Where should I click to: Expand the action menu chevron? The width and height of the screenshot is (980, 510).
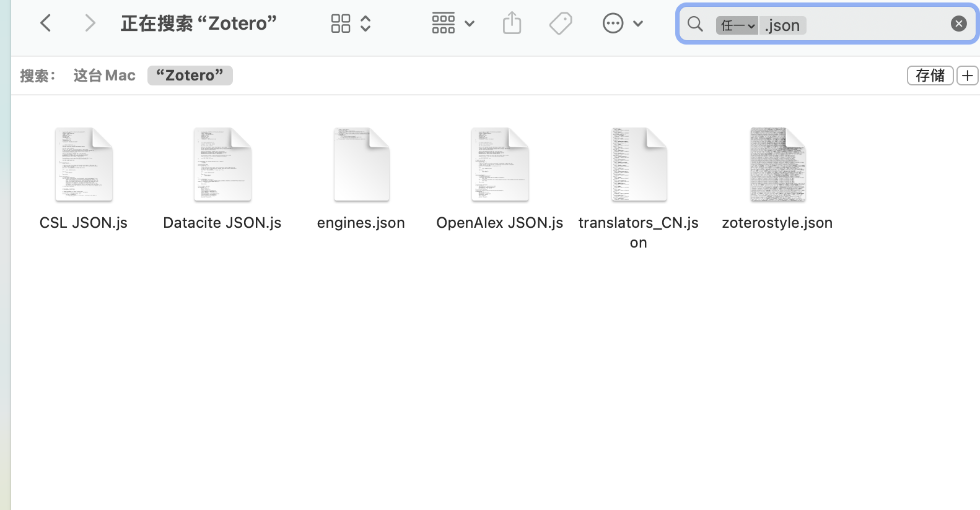(638, 24)
